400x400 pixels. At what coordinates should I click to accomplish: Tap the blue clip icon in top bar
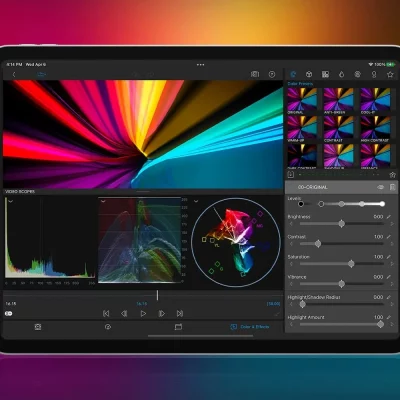tap(42, 74)
